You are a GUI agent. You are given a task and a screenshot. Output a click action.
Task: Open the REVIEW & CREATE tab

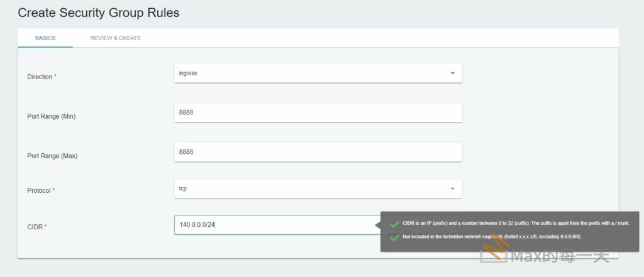click(115, 38)
